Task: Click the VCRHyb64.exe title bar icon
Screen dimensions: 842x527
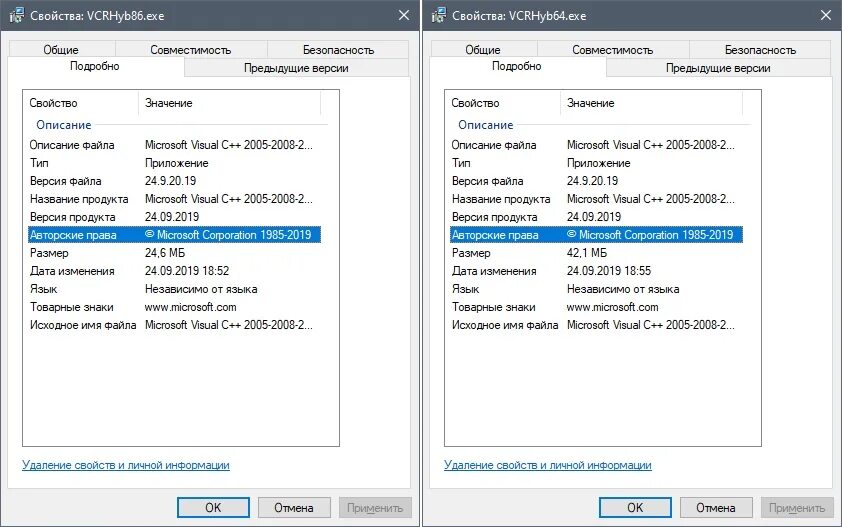Action: (439, 15)
